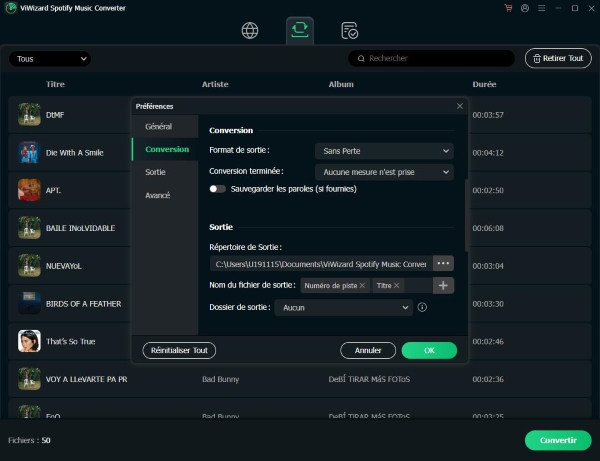Click DeBÍ TiRAR MáS FOToS album for VOY A LLeVARTE
This screenshot has height=461, width=600.
[369, 379]
